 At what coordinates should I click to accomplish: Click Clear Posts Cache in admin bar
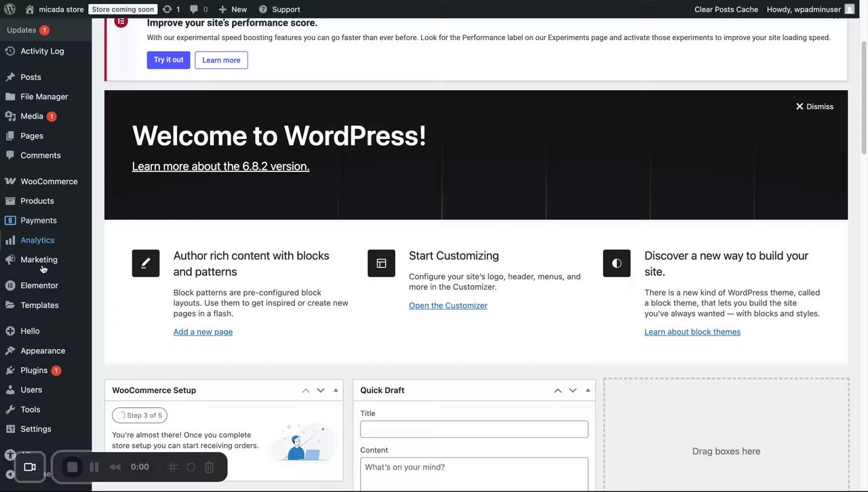pos(726,9)
